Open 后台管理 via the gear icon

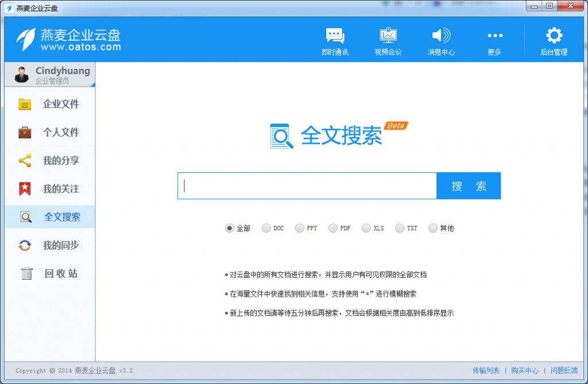tap(553, 36)
